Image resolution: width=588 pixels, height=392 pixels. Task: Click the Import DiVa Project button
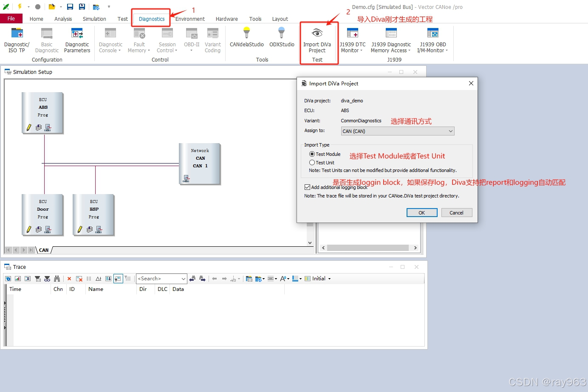pos(317,40)
